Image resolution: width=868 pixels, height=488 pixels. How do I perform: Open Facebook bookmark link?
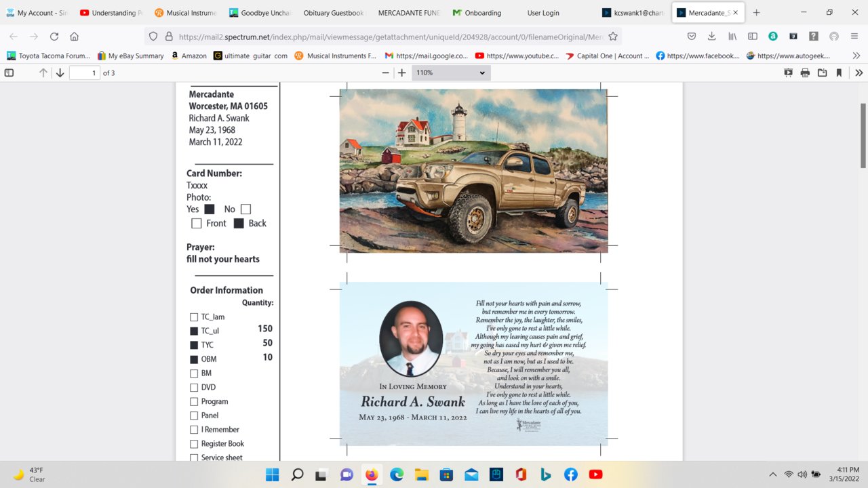point(698,56)
